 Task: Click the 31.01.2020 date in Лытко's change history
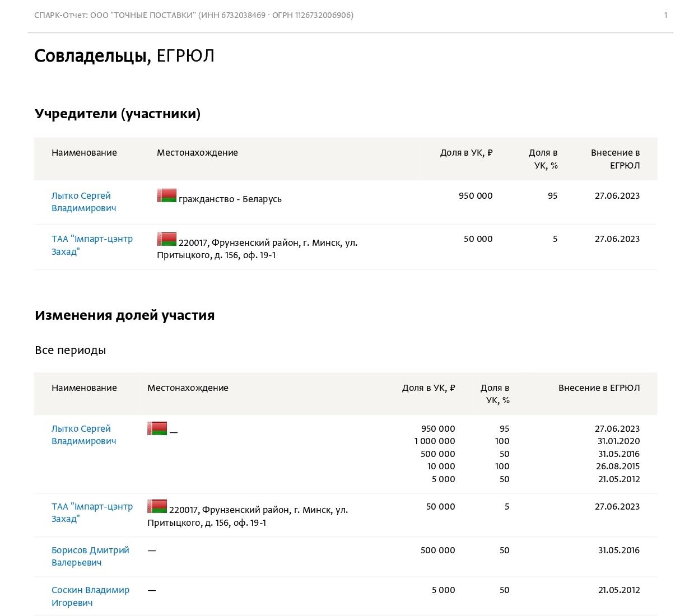pyautogui.click(x=618, y=441)
